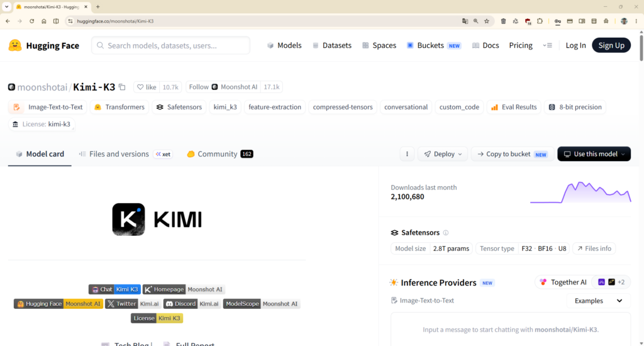Screen dimensions: 644x346
Task: Open the header overflow menu icon next to Pricing
Action: tap(548, 45)
